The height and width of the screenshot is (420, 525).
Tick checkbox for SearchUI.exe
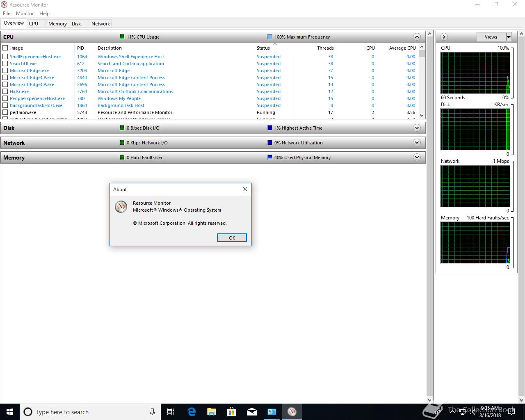5,64
